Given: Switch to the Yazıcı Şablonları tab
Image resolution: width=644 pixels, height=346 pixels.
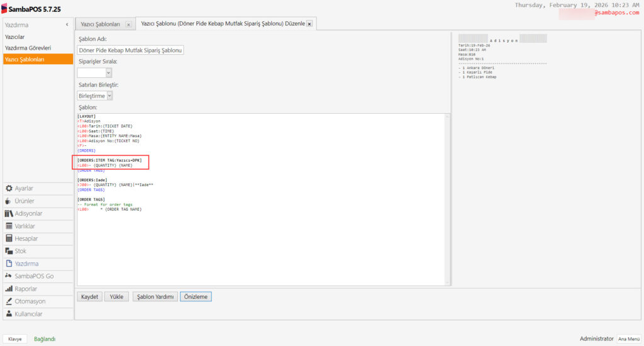Looking at the screenshot, I should click(x=101, y=24).
